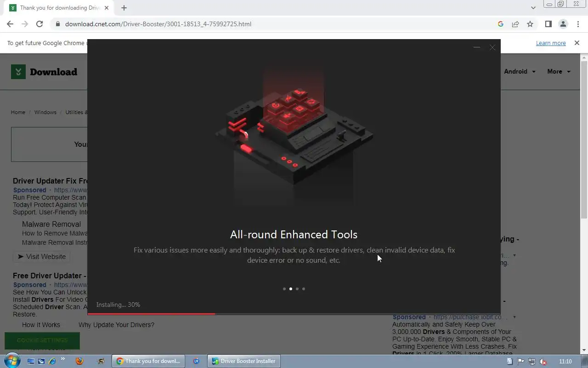Click the taskbar clock 11:10

tap(565, 361)
